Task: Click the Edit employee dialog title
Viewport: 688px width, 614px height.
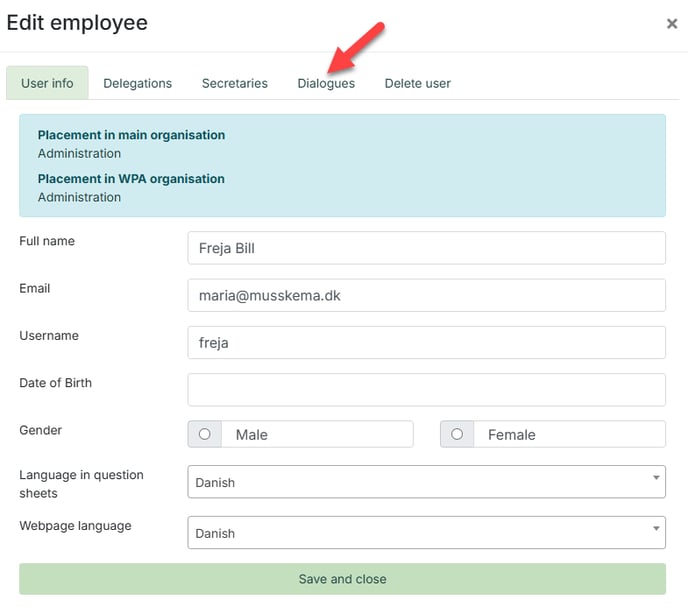Action: tap(77, 22)
